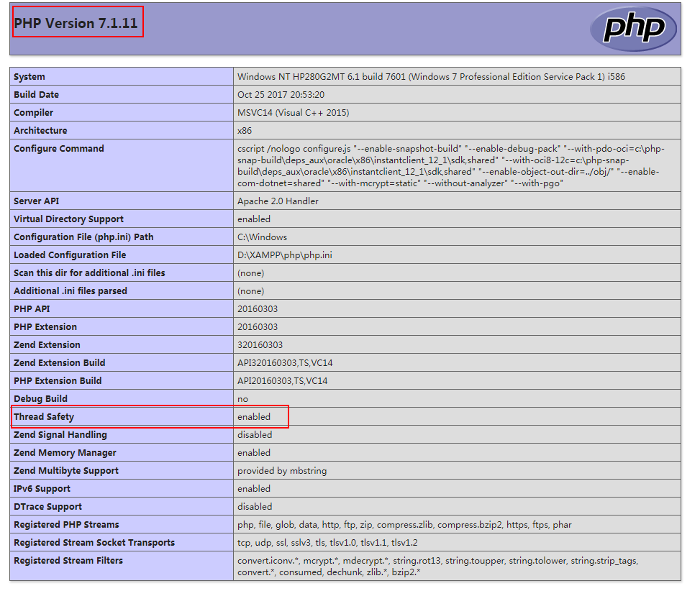Image resolution: width=700 pixels, height=591 pixels.
Task: Click the Architecture label
Action: (x=40, y=130)
